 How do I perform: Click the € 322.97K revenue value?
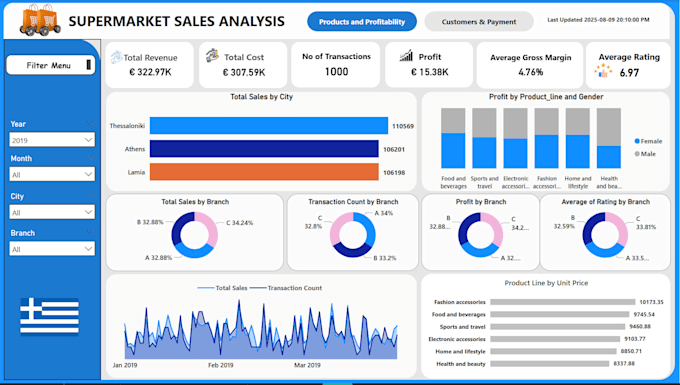(x=150, y=72)
